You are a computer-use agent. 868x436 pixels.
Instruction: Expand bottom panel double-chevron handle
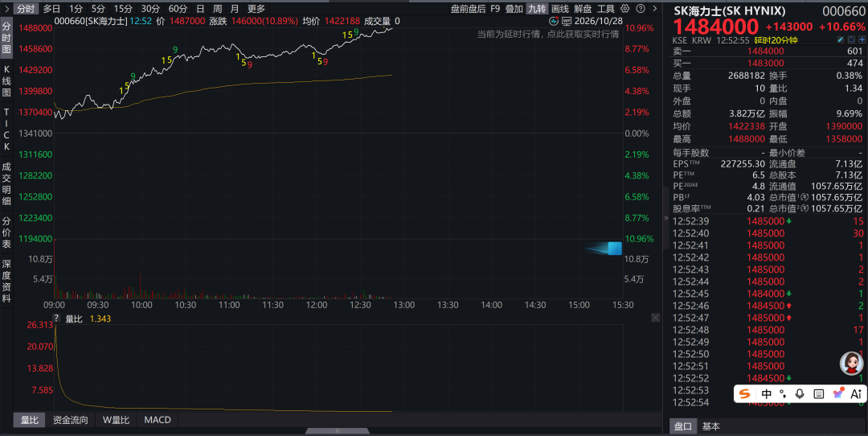pos(337,431)
